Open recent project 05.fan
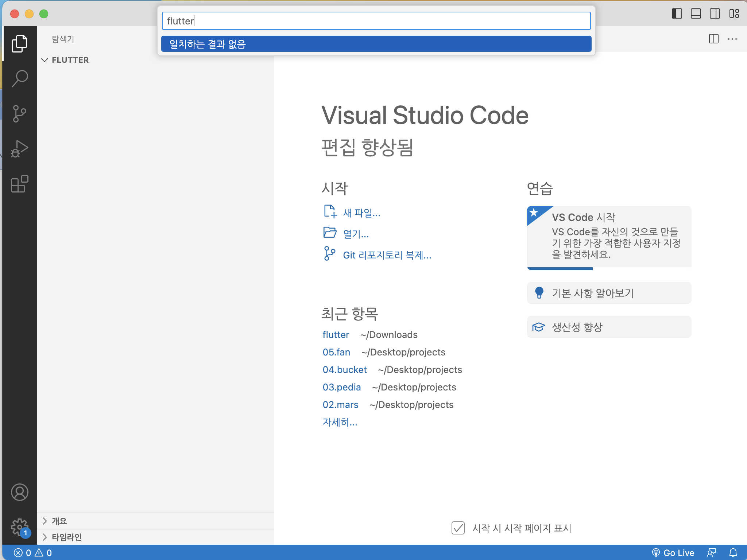 tap(336, 352)
